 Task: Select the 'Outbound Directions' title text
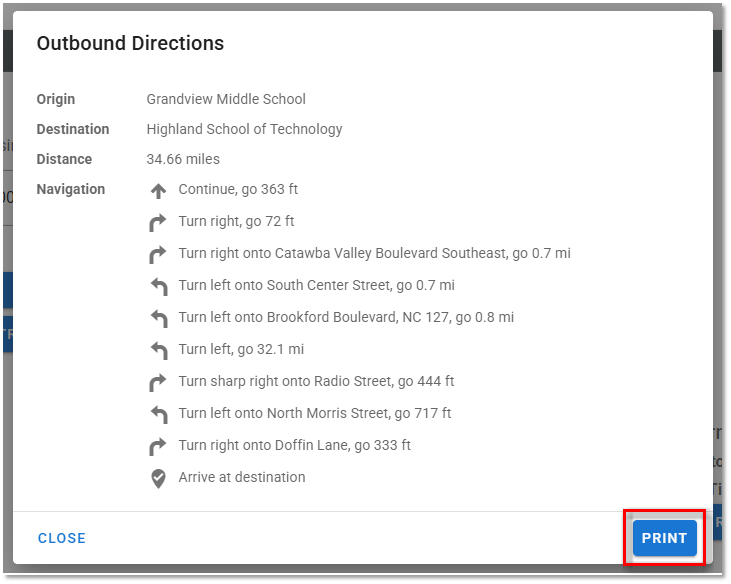tap(130, 43)
